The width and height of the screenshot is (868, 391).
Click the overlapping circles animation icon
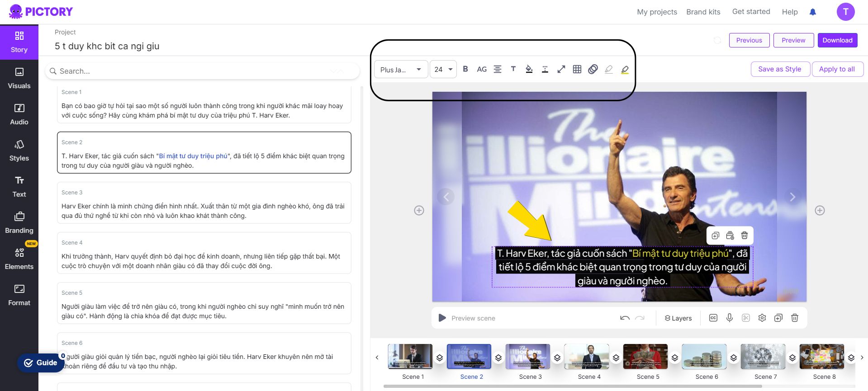tap(593, 69)
